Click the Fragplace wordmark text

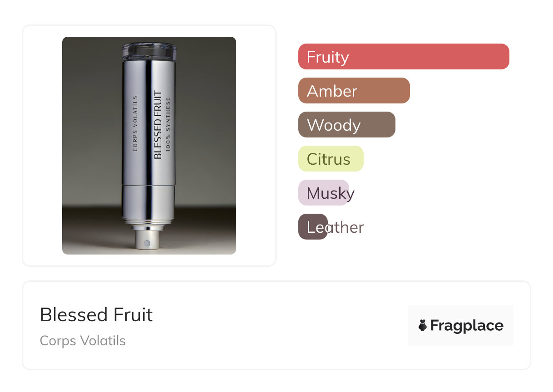pos(467,325)
